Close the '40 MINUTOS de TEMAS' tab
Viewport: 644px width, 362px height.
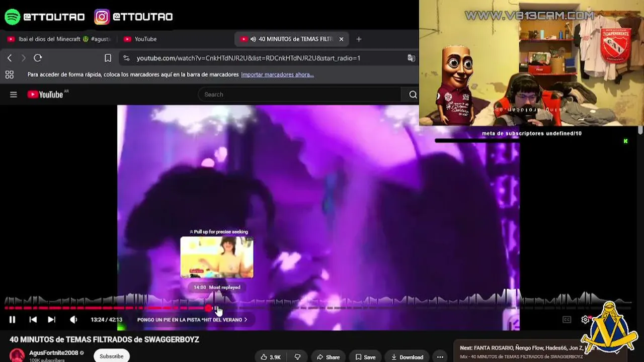pos(341,39)
